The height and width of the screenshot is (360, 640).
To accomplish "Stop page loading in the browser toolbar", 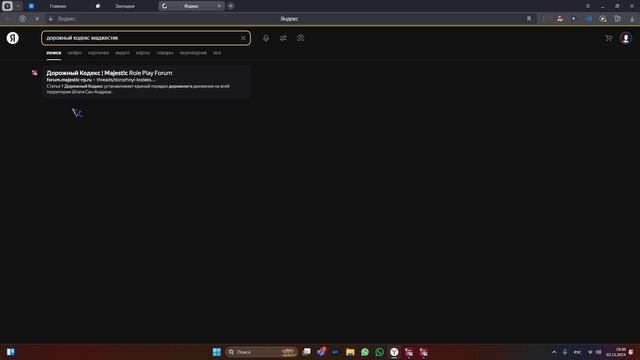I will pyautogui.click(x=37, y=19).
